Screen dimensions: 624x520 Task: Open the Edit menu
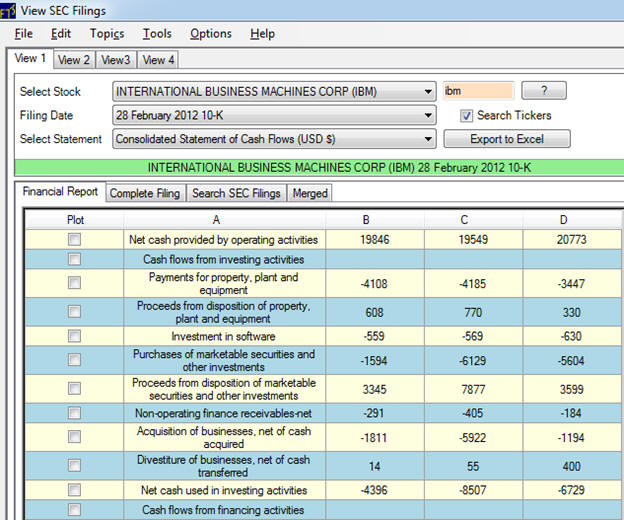pyautogui.click(x=60, y=34)
